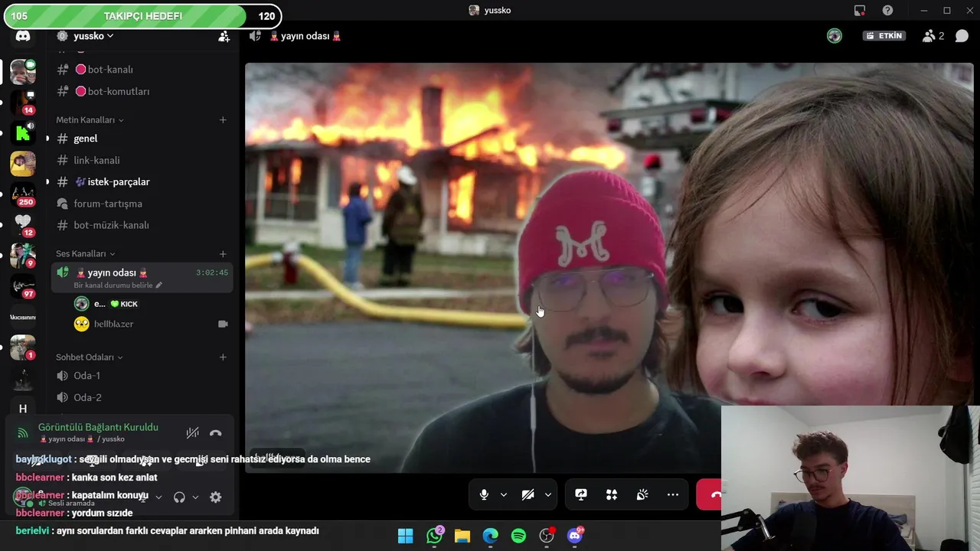Mute microphone in call controls

pos(484,495)
